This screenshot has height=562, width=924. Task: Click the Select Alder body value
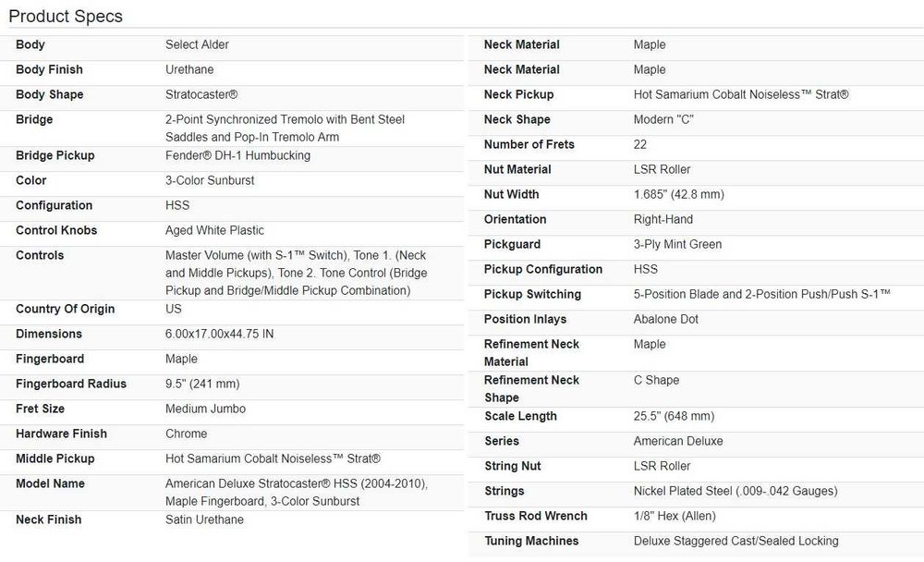pyautogui.click(x=197, y=44)
